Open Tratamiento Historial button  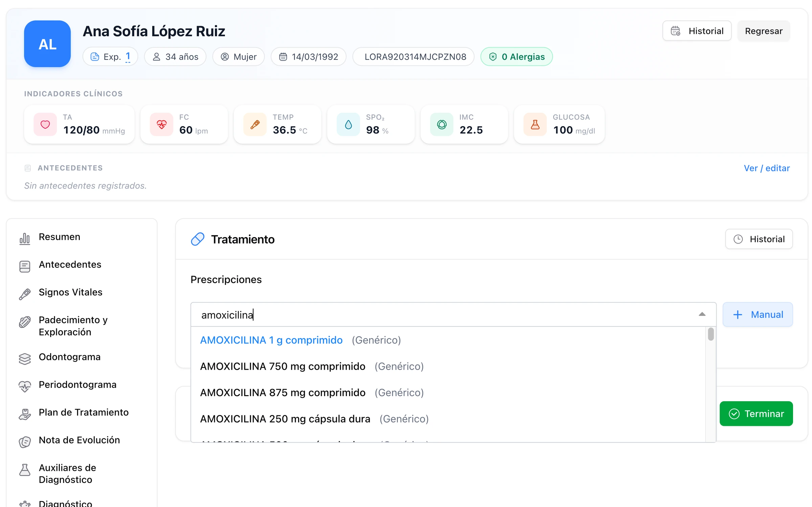[x=759, y=239]
